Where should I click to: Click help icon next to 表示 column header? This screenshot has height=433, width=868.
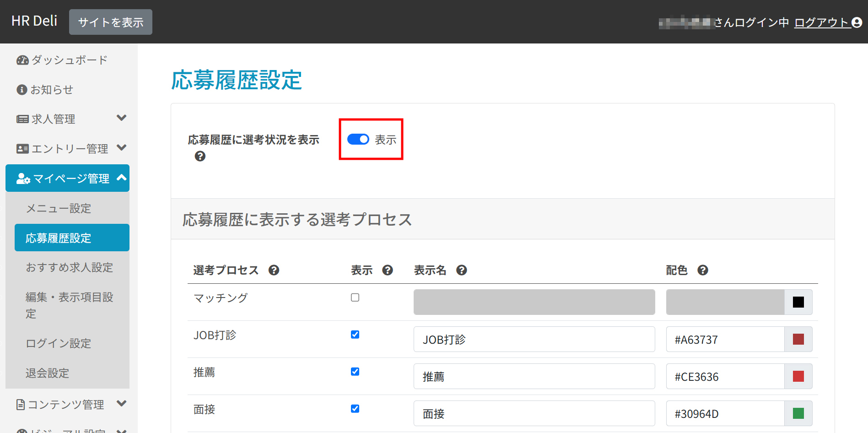pos(388,271)
